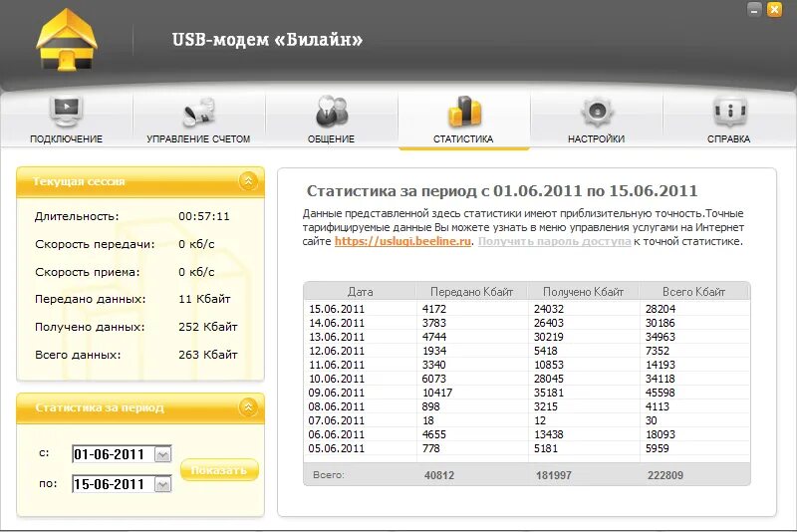Click the bar chart icon above Статистика

(x=464, y=111)
